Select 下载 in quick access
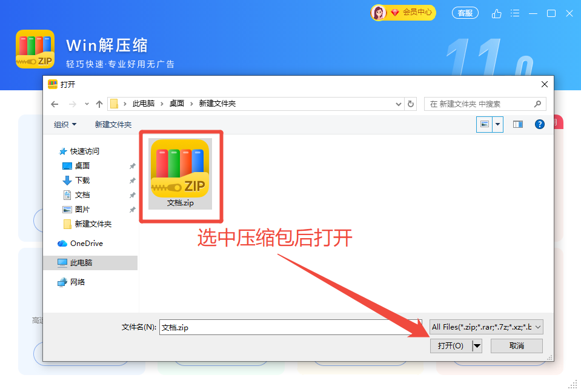This screenshot has width=581, height=392. click(x=82, y=181)
